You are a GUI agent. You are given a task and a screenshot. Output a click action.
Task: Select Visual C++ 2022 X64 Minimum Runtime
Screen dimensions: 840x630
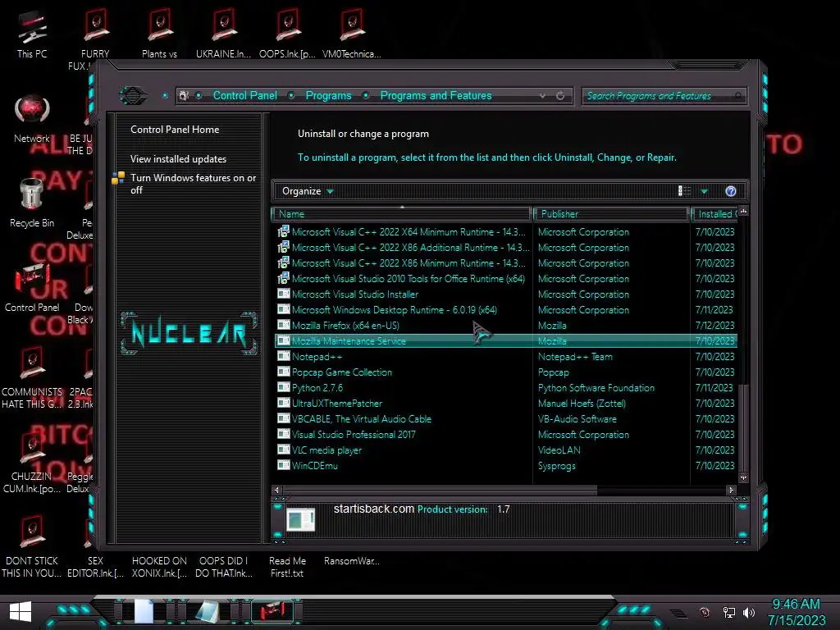pos(505,232)
